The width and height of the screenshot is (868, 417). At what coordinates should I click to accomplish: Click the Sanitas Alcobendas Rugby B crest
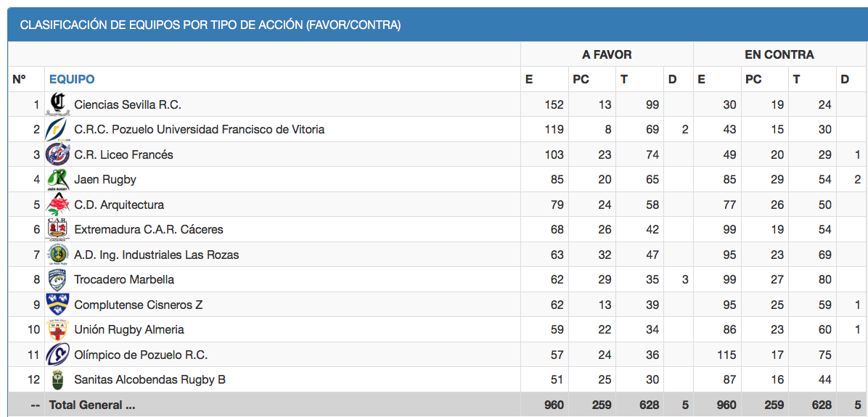point(57,379)
